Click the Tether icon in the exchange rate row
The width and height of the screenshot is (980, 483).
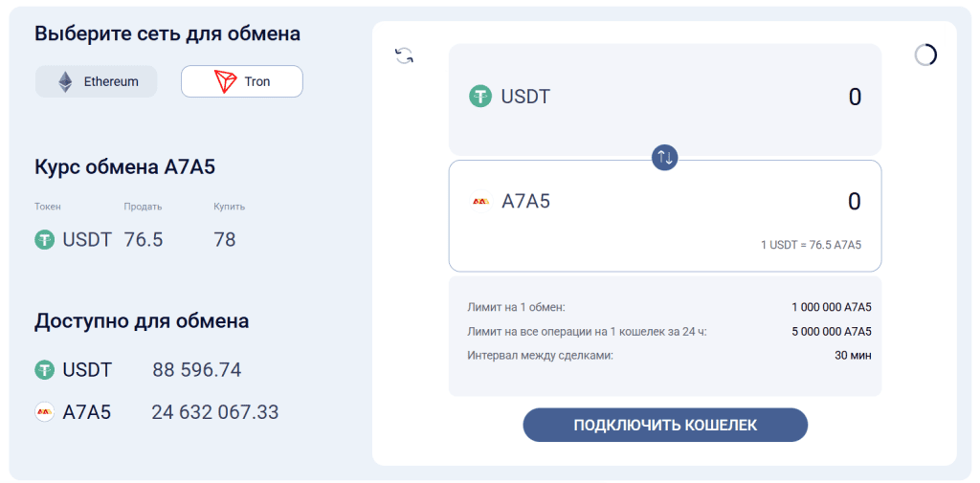pos(45,240)
